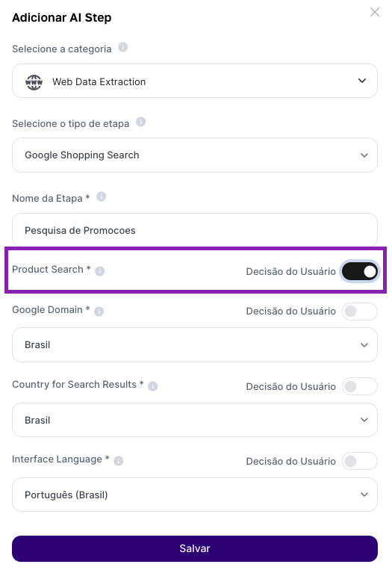
Task: Toggle Decisão do Usuário for Interface Language
Action: pos(359,461)
